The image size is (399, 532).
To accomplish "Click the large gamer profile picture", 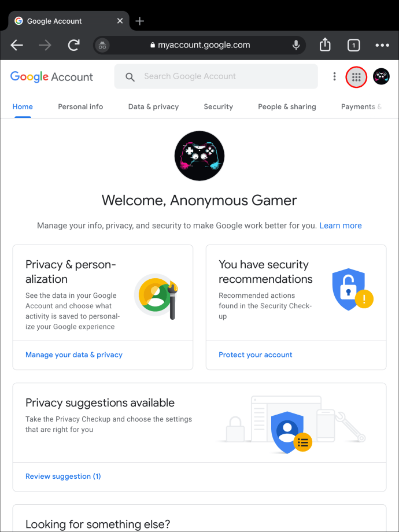I will pos(199,156).
